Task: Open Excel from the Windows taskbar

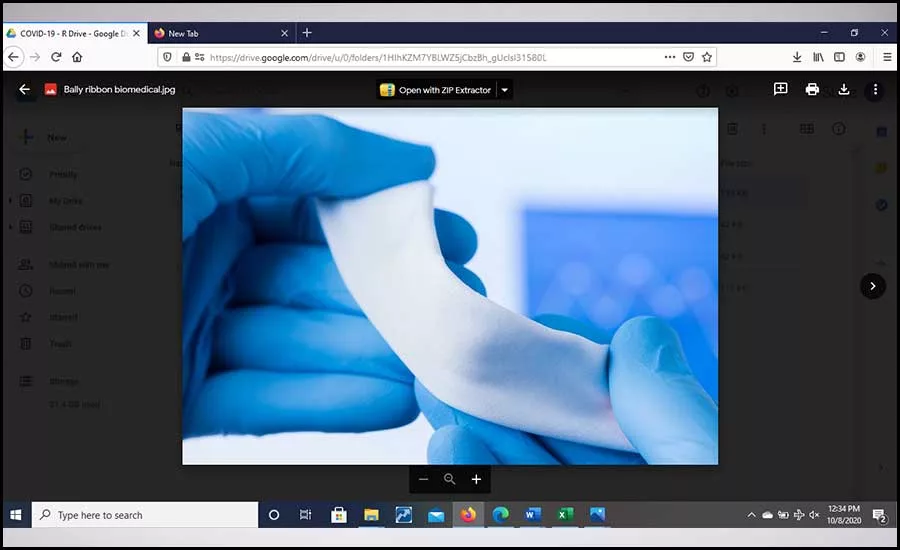Action: [565, 515]
